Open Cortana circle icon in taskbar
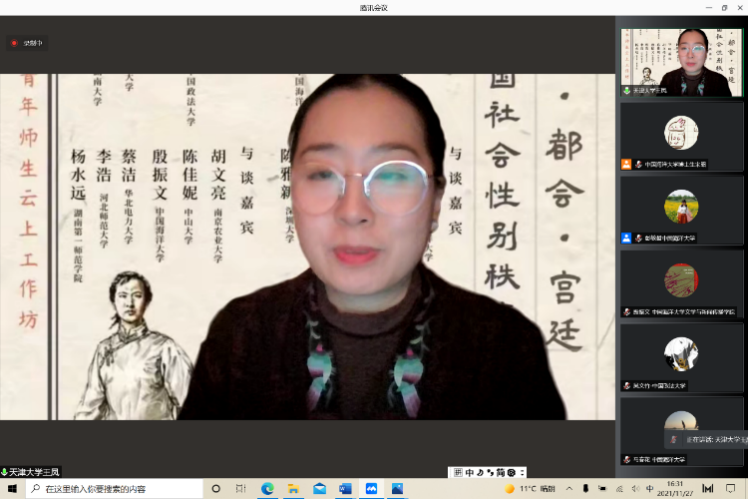748x499 pixels. click(216, 489)
